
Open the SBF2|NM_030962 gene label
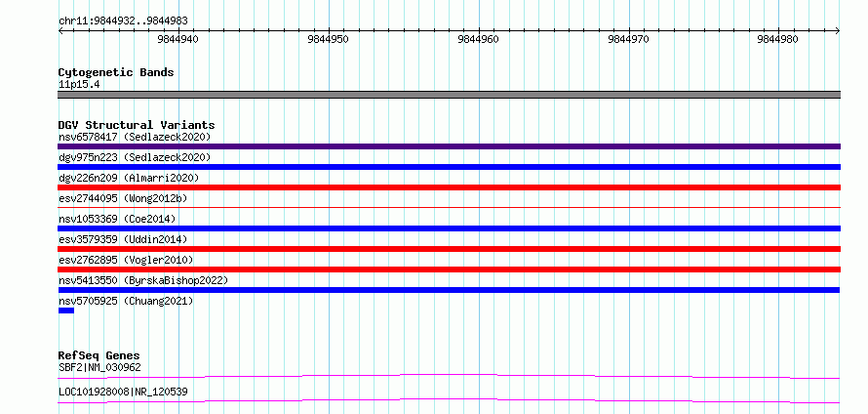[x=99, y=367]
